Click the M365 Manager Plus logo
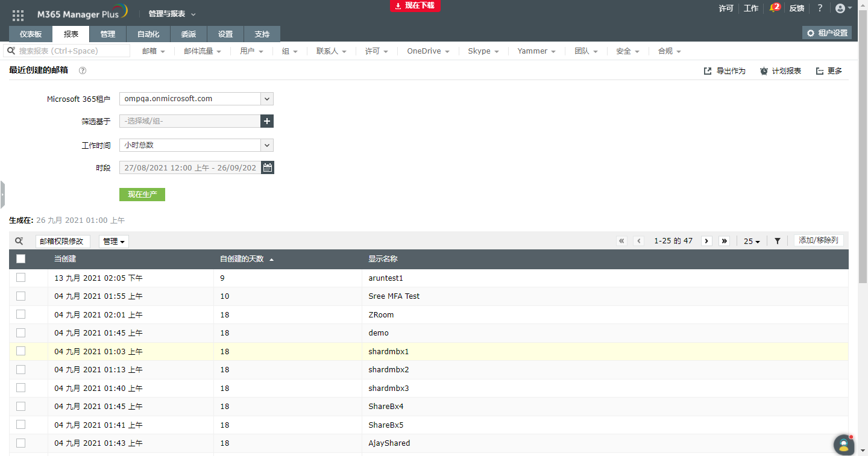The image size is (868, 456). click(x=83, y=13)
